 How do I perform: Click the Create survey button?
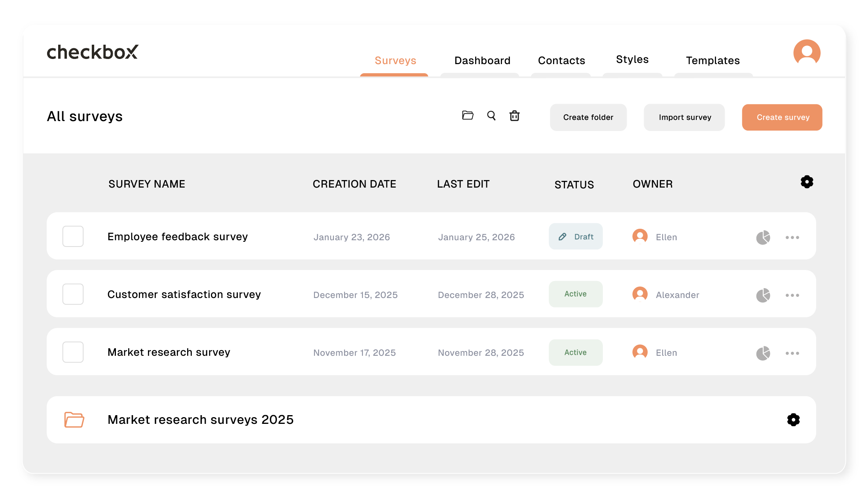click(x=782, y=117)
